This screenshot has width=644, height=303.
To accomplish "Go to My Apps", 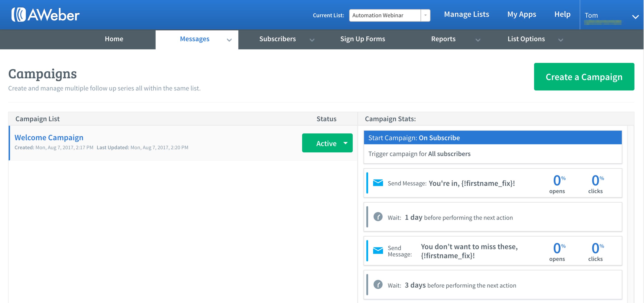I will pos(521,14).
